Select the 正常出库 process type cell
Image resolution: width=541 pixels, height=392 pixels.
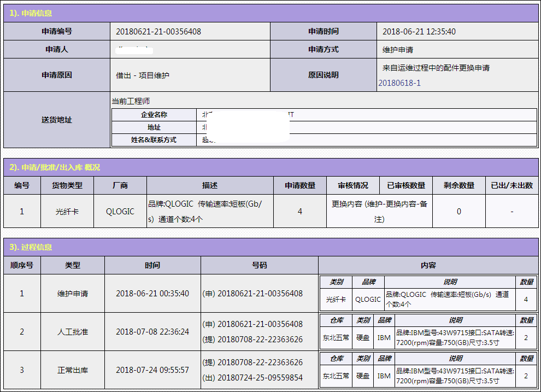pos(73,370)
